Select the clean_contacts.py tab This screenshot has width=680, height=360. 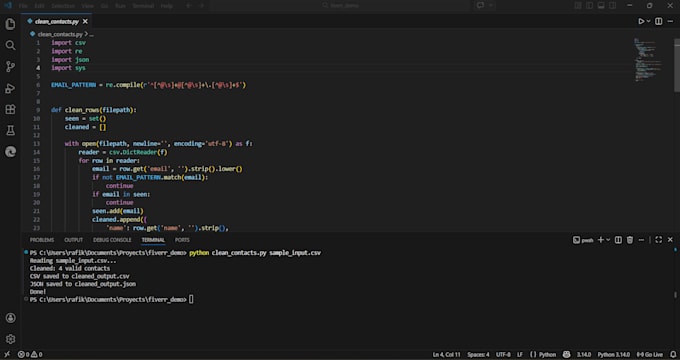tap(58, 21)
